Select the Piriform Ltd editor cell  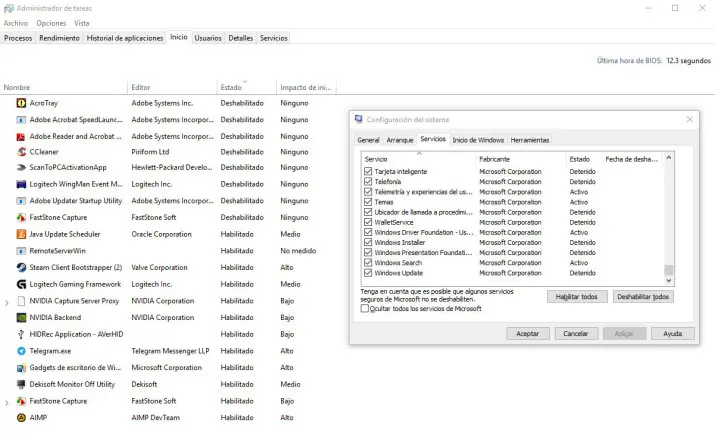pyautogui.click(x=150, y=152)
